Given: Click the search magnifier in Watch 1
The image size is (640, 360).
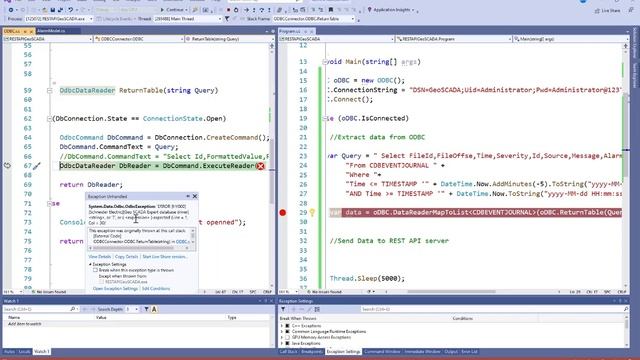Looking at the screenshot, I should (x=72, y=309).
